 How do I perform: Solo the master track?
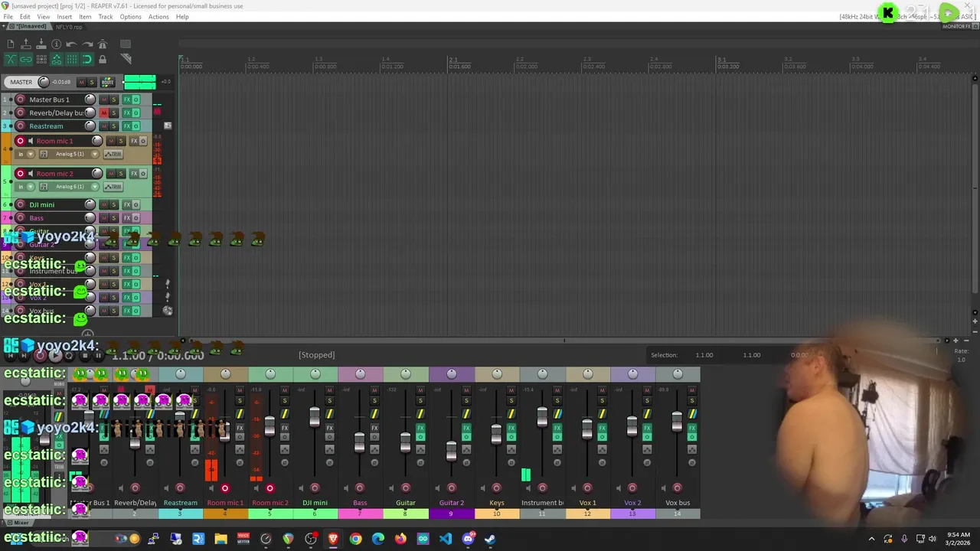click(x=92, y=82)
